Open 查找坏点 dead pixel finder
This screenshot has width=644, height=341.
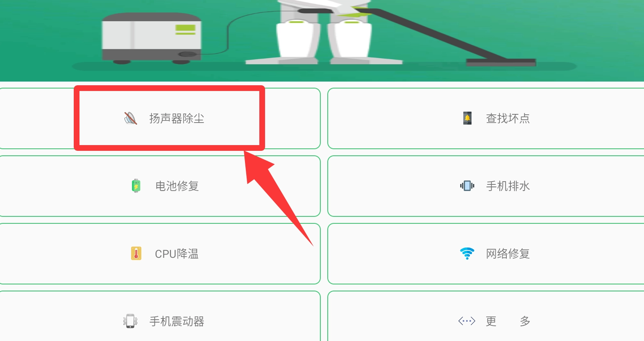(486, 118)
